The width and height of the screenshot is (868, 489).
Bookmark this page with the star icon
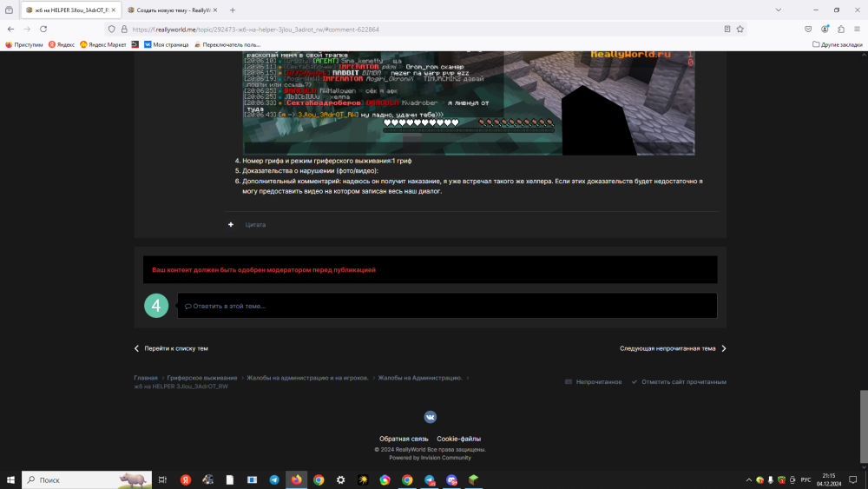pos(740,30)
